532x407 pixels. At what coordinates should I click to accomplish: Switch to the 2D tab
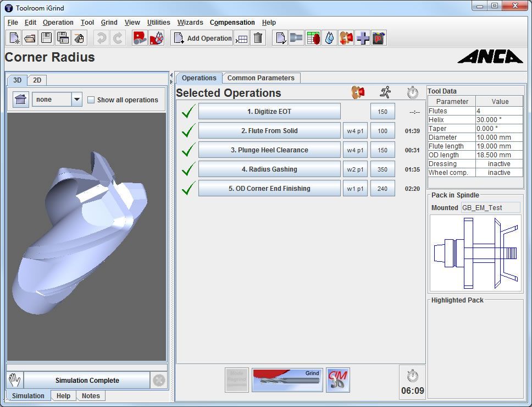[x=37, y=80]
